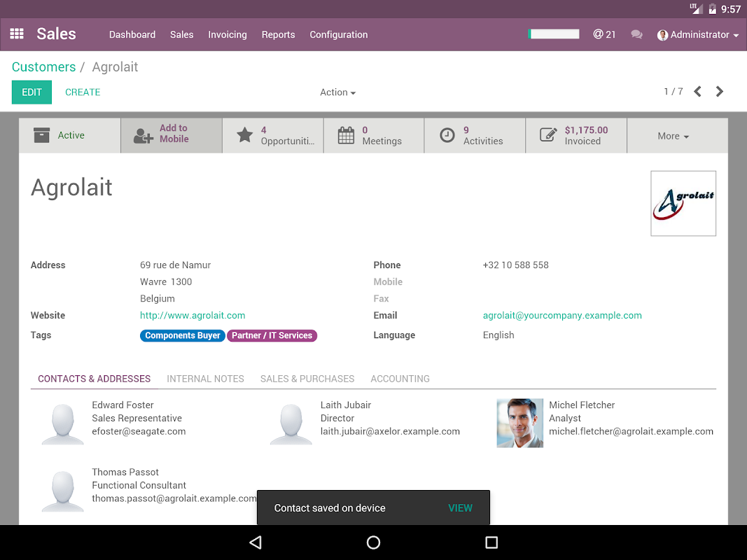Click the Sales app title

pyautogui.click(x=56, y=34)
